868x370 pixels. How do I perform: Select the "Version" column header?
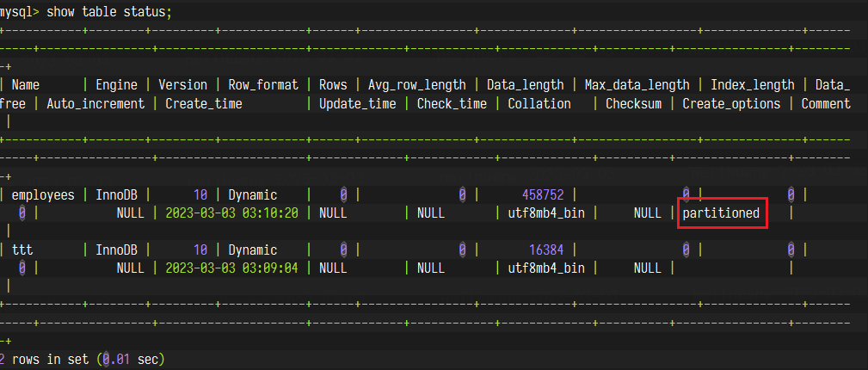pyautogui.click(x=182, y=85)
